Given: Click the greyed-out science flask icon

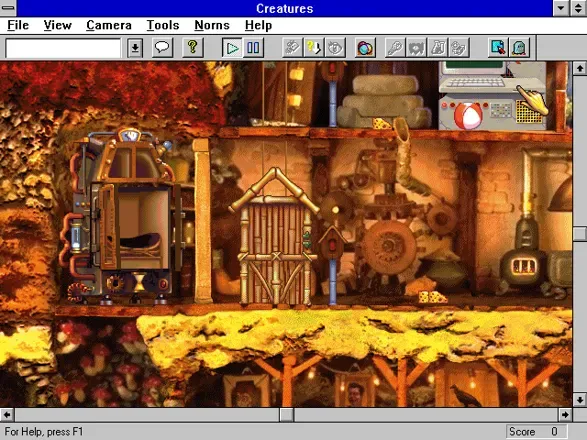Looking at the screenshot, I should 438,48.
